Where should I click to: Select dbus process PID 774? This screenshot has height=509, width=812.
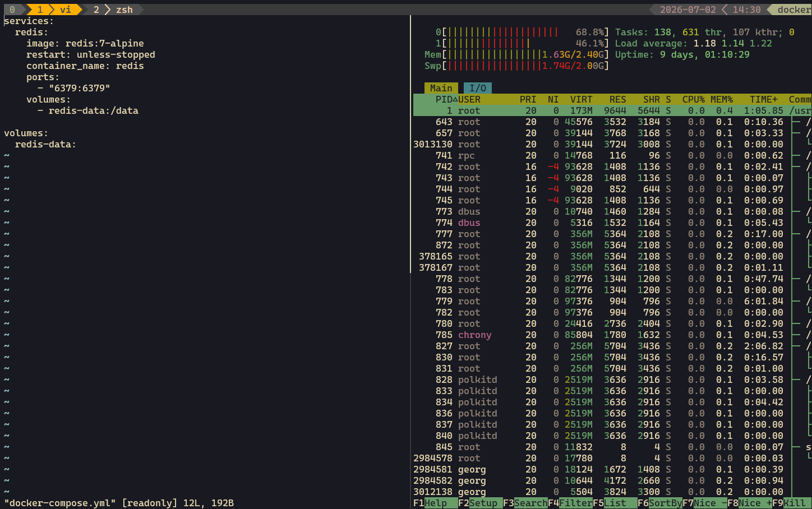612,223
